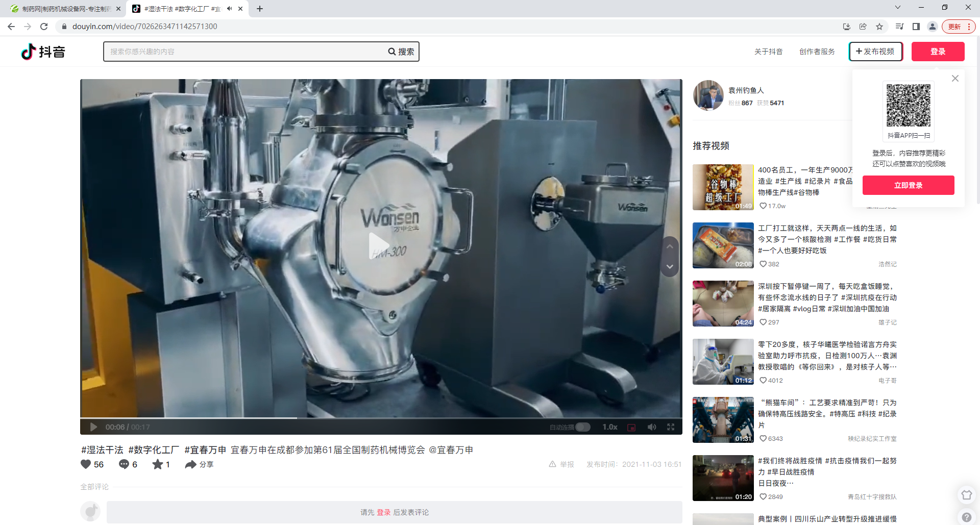Open the 袁州钓鱼人 author name
The height and width of the screenshot is (525, 980).
tap(746, 90)
